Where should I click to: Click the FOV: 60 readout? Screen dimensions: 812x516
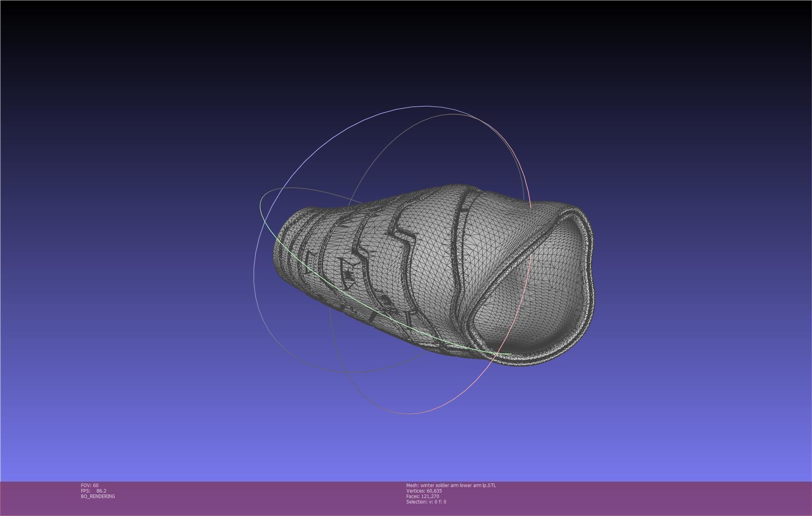[x=90, y=485]
